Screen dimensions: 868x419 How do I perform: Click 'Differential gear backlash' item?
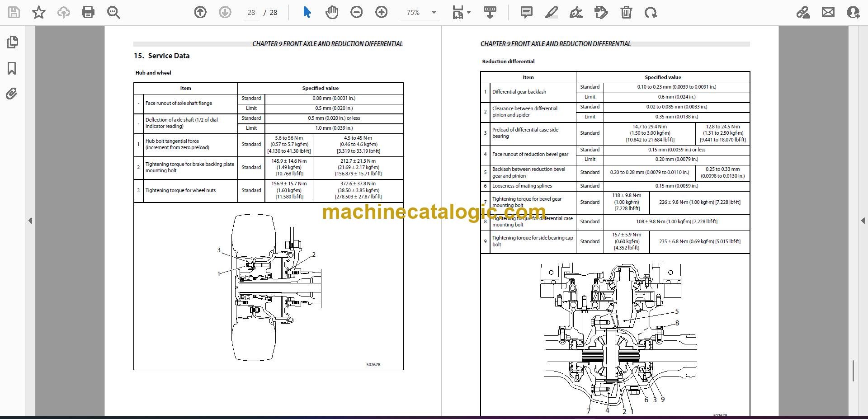[519, 92]
